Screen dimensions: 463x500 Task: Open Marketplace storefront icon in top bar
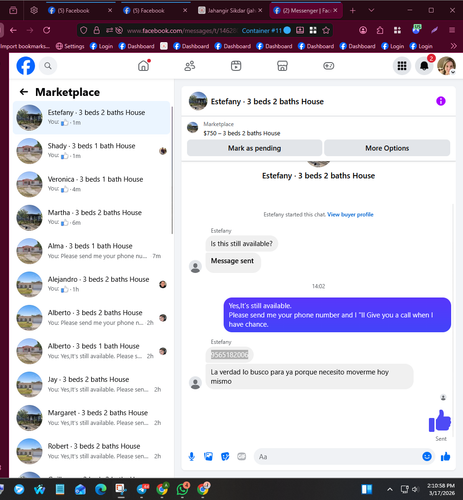282,66
